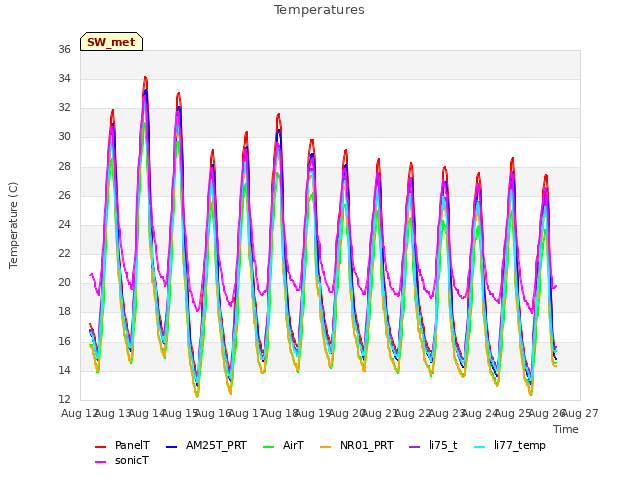
Task: Click the highest red PanelT peak on Aug 14
Action: [x=145, y=77]
